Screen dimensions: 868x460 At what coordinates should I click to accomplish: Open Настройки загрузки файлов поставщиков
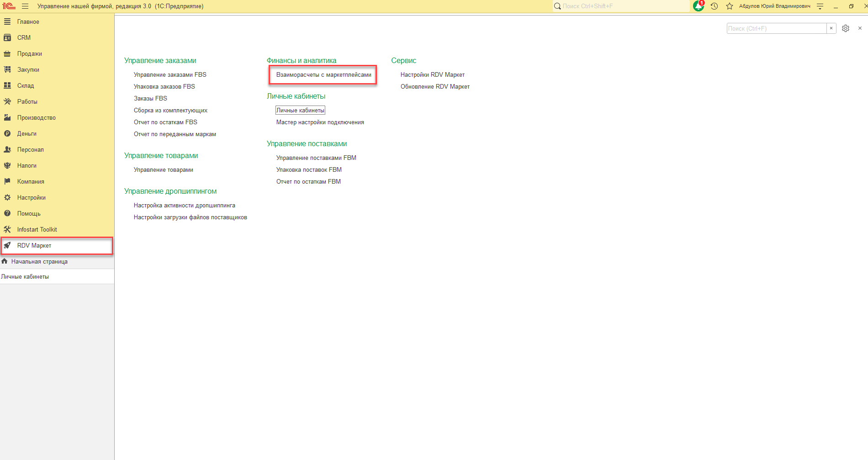coord(191,217)
